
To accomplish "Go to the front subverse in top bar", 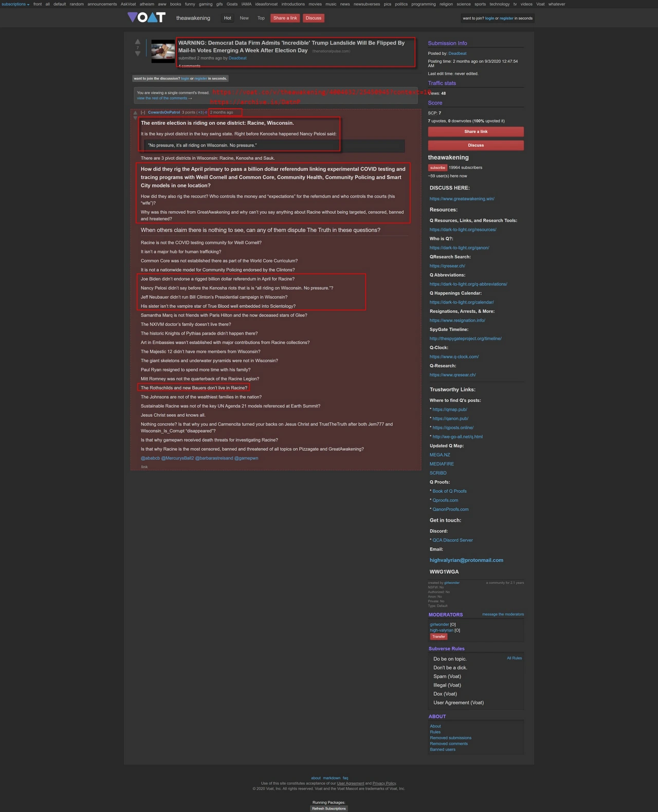I will tap(38, 4).
